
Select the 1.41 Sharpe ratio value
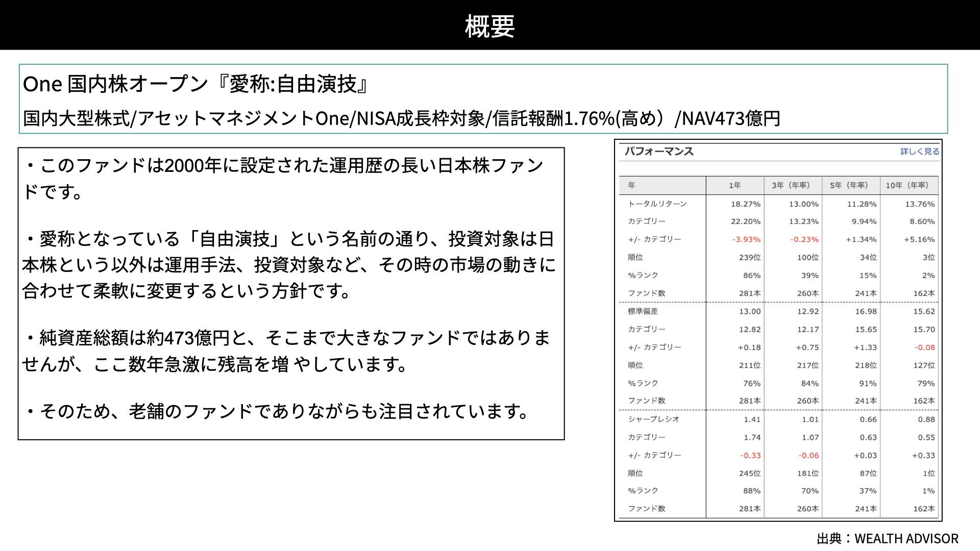click(752, 419)
